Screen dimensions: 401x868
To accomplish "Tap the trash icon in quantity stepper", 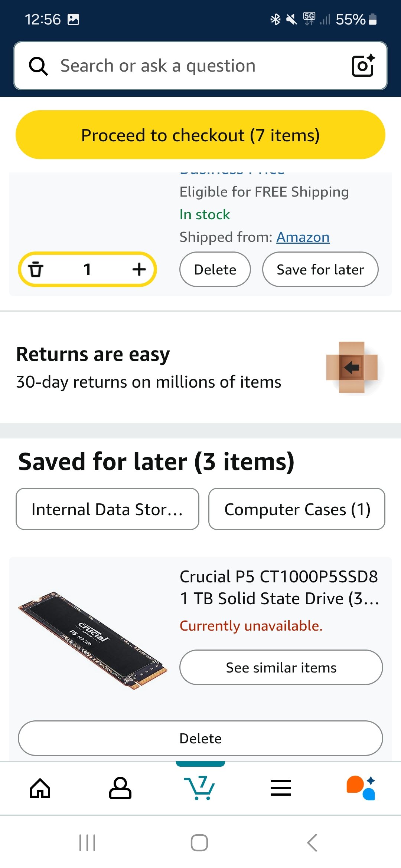I will pyautogui.click(x=36, y=269).
